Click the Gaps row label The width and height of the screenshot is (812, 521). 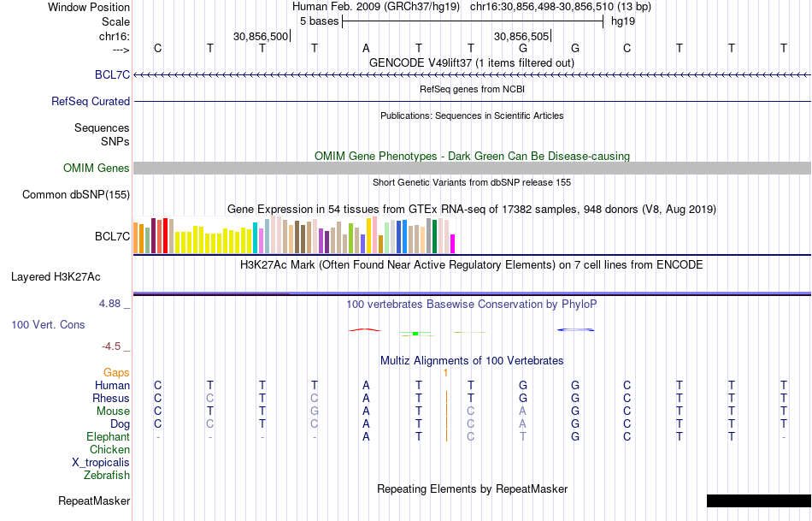(116, 372)
